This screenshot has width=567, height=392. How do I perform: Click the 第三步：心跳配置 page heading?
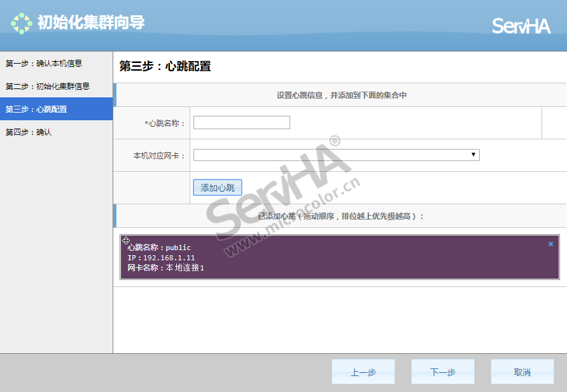[165, 67]
